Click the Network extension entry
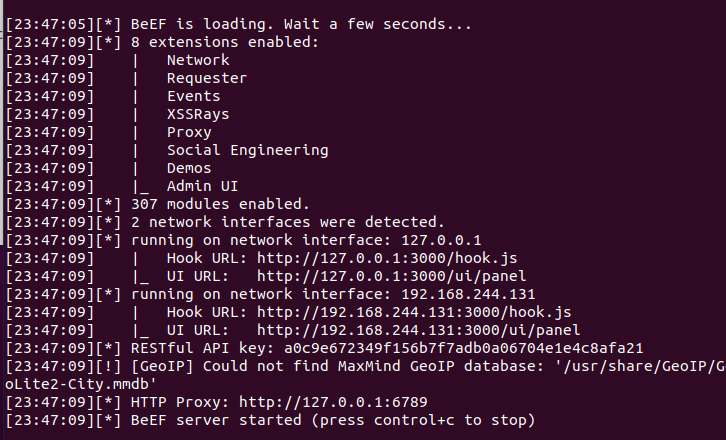The height and width of the screenshot is (440, 726). coord(198,60)
